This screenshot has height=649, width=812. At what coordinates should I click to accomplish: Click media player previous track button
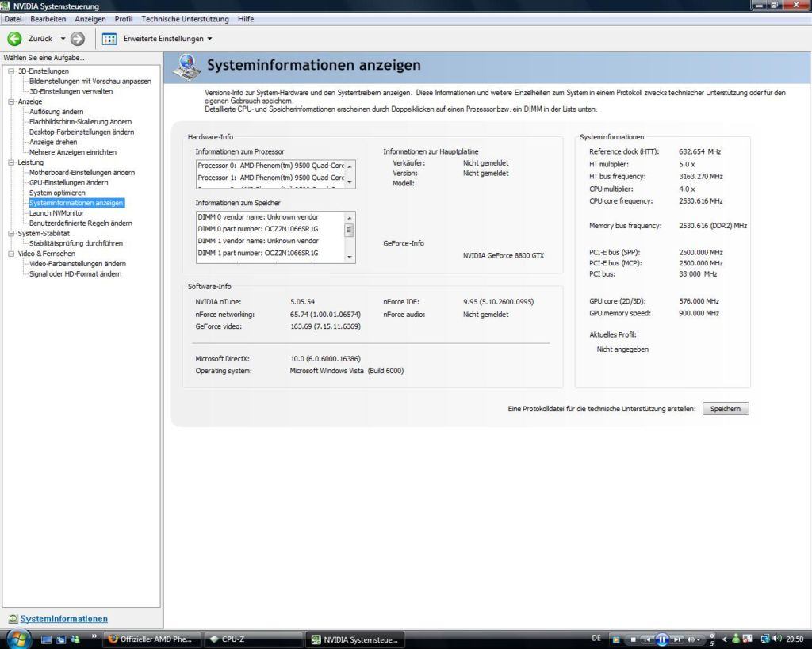coord(647,640)
